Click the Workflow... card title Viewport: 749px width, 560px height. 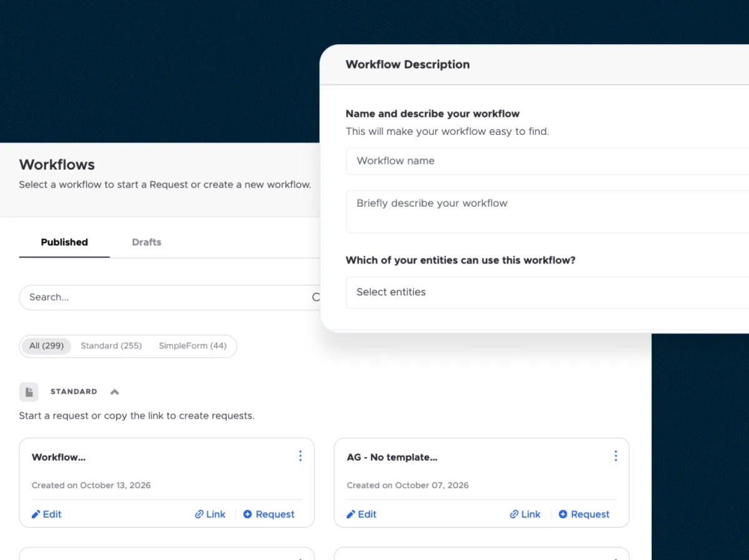[59, 458]
